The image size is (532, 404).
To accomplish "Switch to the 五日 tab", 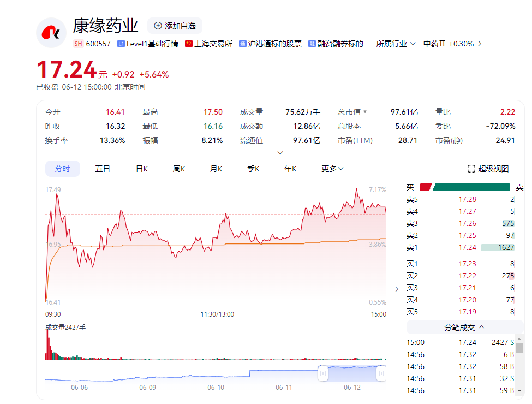I will point(103,169).
